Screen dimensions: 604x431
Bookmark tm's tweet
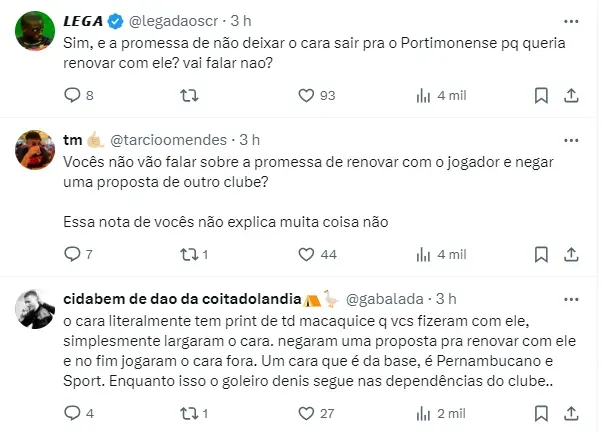pyautogui.click(x=541, y=254)
